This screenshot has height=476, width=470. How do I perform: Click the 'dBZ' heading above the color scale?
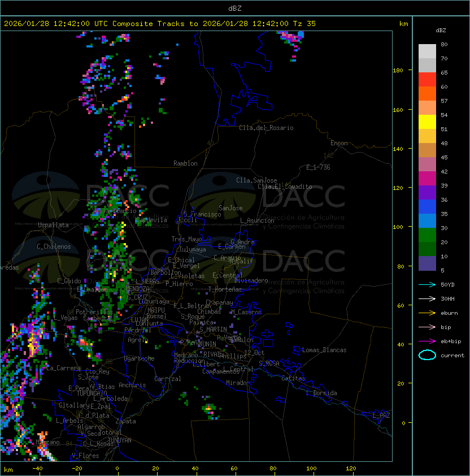click(x=441, y=31)
